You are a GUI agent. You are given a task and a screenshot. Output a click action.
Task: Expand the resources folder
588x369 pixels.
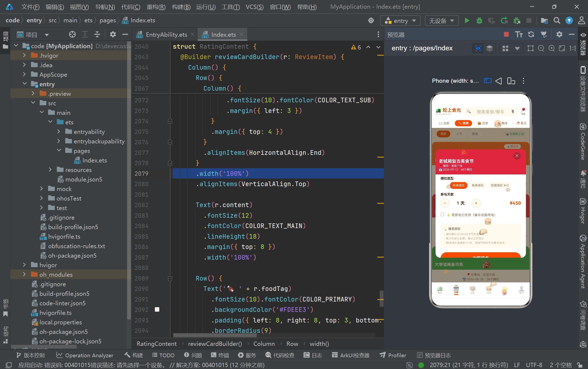(50, 170)
